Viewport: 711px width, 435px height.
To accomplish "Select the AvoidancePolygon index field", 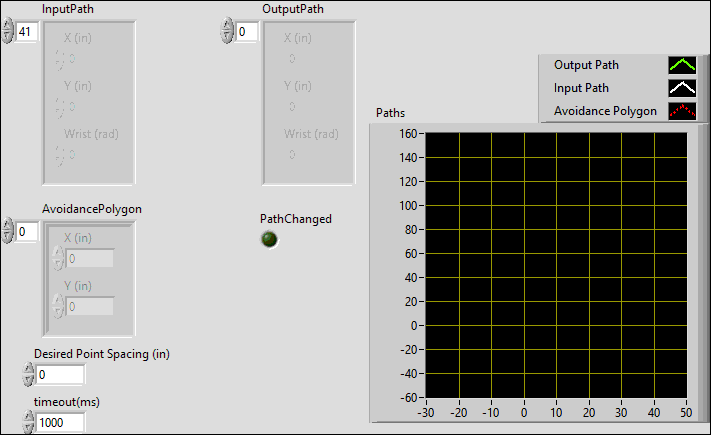I will (27, 232).
